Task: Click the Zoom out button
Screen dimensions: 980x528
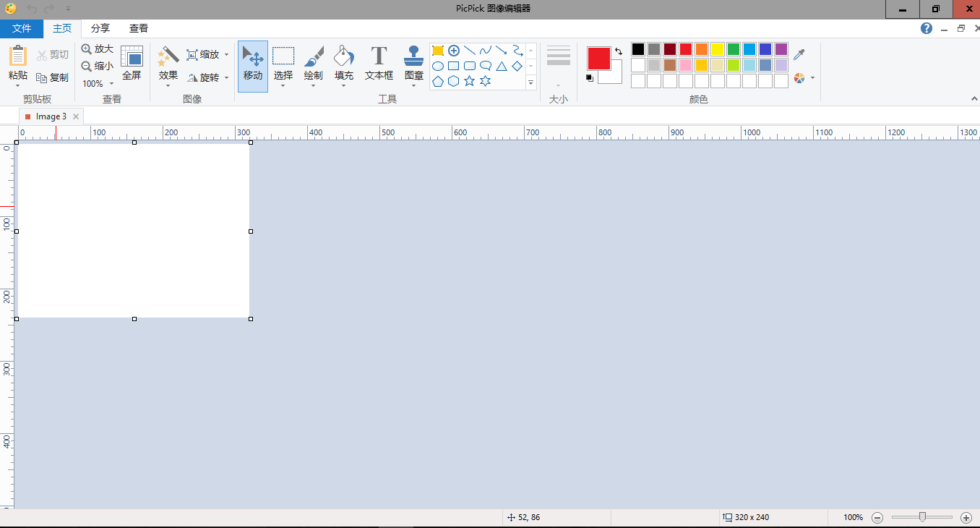Action: pyautogui.click(x=98, y=66)
